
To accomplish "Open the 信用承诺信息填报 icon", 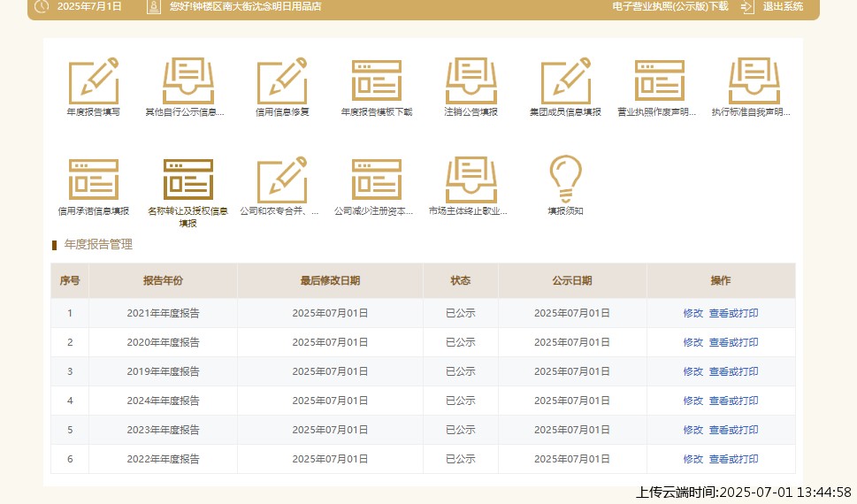I will pos(94,179).
